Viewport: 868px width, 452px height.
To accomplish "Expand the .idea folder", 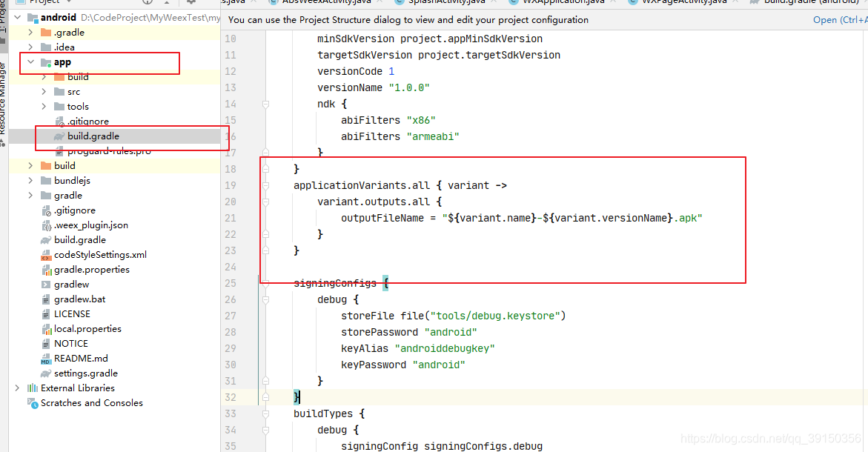I will [30, 47].
